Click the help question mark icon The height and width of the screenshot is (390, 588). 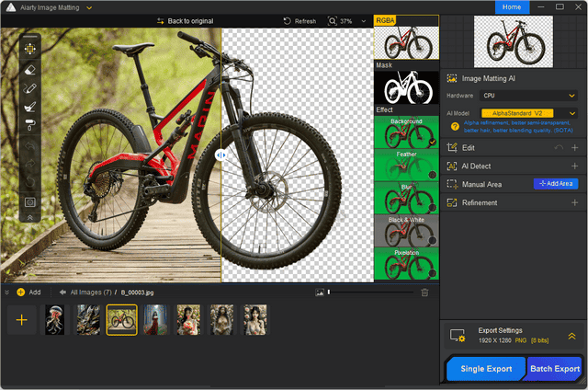(455, 125)
